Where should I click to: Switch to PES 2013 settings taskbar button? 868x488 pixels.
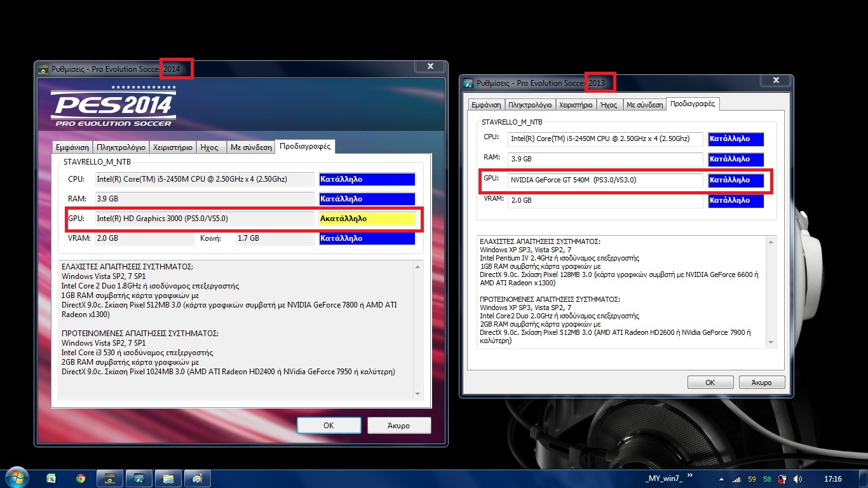click(139, 478)
